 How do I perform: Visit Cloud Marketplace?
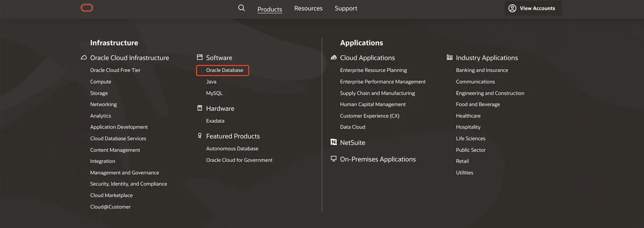[x=111, y=195]
